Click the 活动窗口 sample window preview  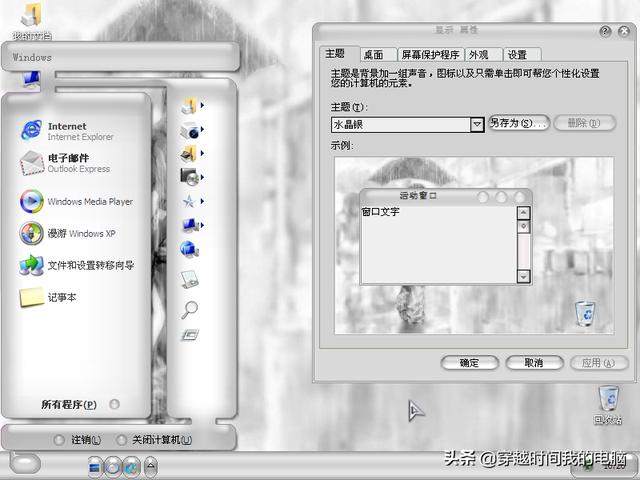pos(446,237)
